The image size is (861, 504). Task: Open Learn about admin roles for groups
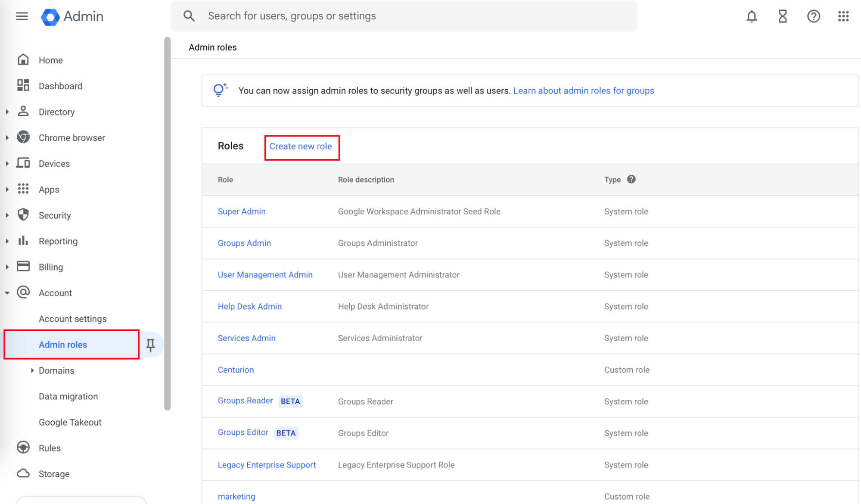click(583, 91)
